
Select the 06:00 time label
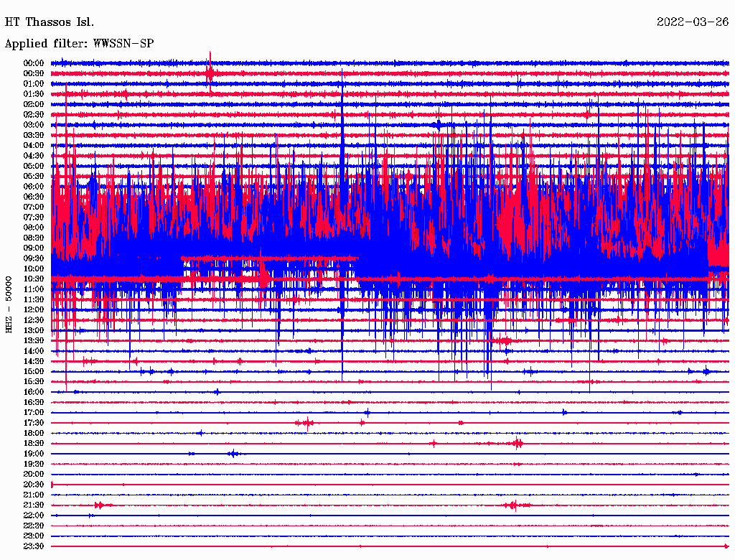(34, 186)
